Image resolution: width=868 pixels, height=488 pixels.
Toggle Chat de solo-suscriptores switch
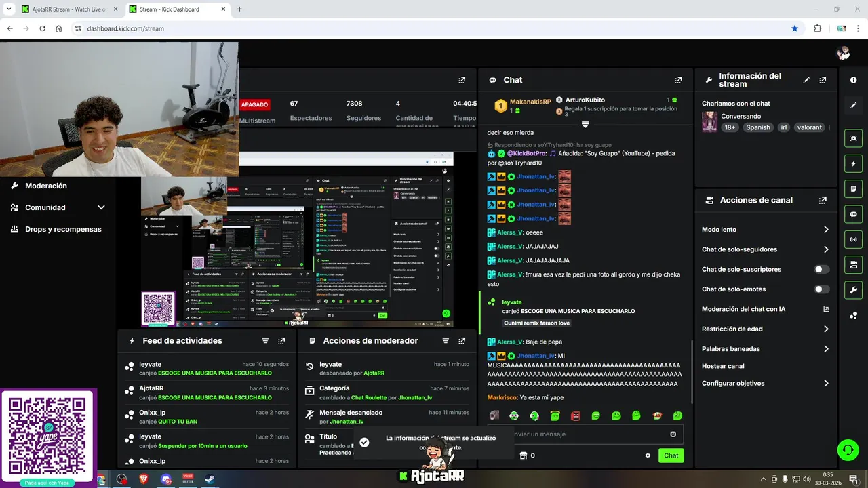pos(821,269)
